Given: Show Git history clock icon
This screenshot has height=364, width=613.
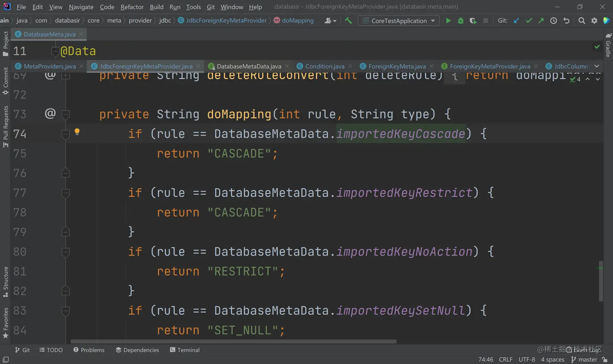Looking at the screenshot, I should pos(553,21).
